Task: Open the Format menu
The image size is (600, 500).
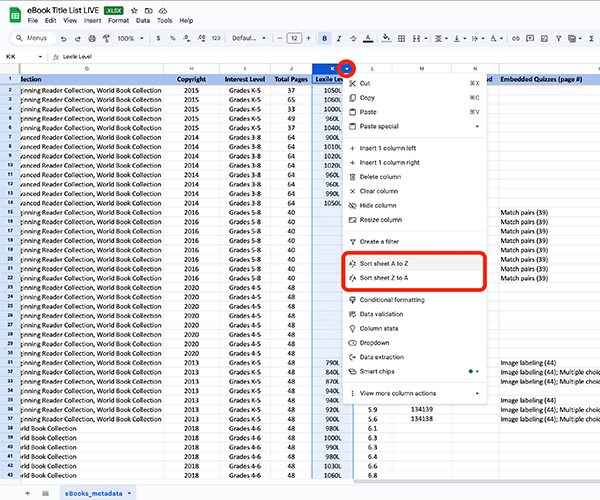Action: point(118,21)
